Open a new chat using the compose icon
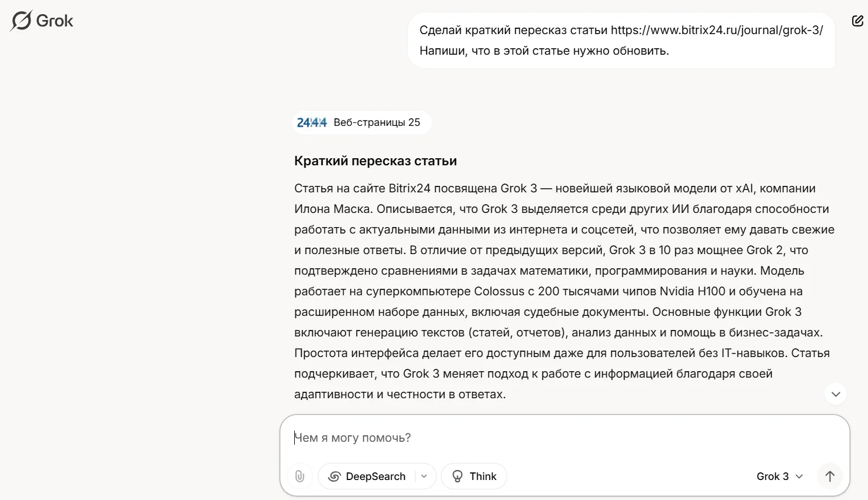 (857, 20)
